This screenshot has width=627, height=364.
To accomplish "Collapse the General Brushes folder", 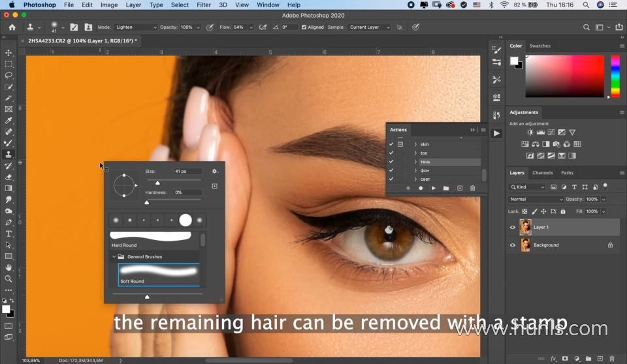I will (114, 257).
